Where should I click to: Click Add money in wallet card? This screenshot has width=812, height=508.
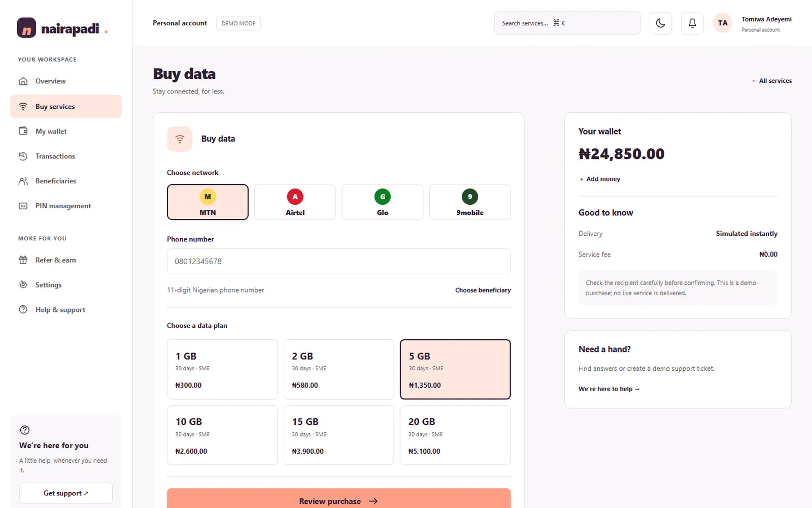coord(600,179)
